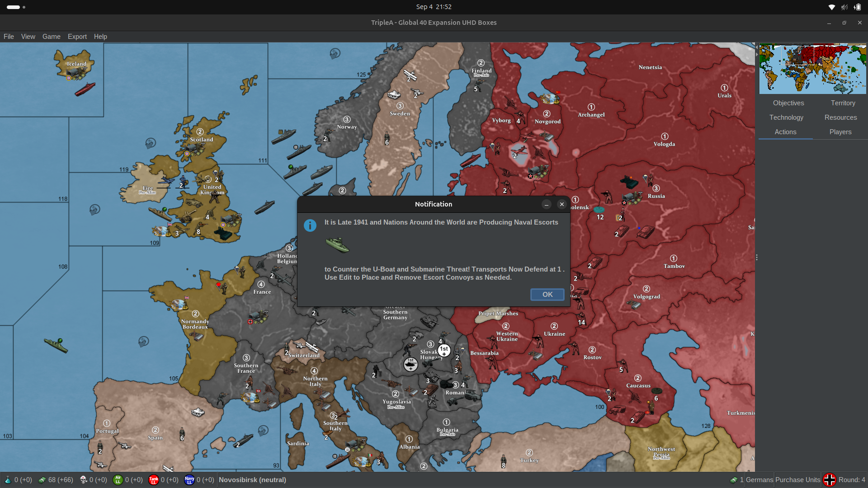Screen dimensions: 868x488
Task: Click the Purchase Units status label
Action: [797, 480]
